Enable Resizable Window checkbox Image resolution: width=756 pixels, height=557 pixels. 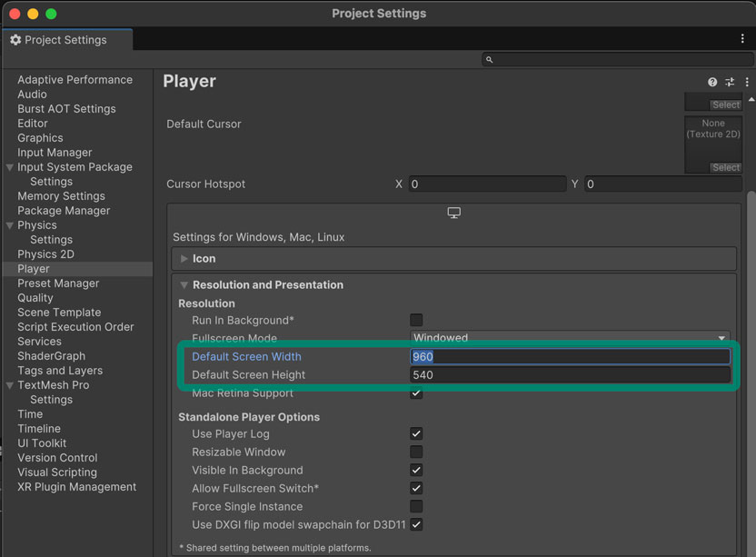pos(416,452)
